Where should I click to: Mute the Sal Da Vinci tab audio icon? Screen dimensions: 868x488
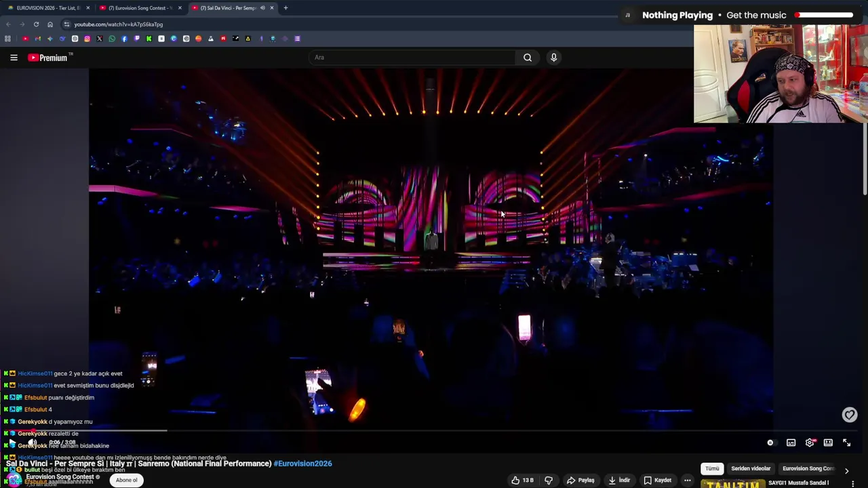coord(262,8)
